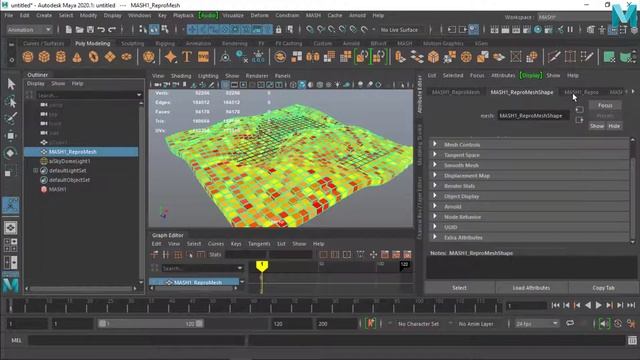Open the MASH menu
The height and width of the screenshot is (360, 640).
pyautogui.click(x=313, y=16)
